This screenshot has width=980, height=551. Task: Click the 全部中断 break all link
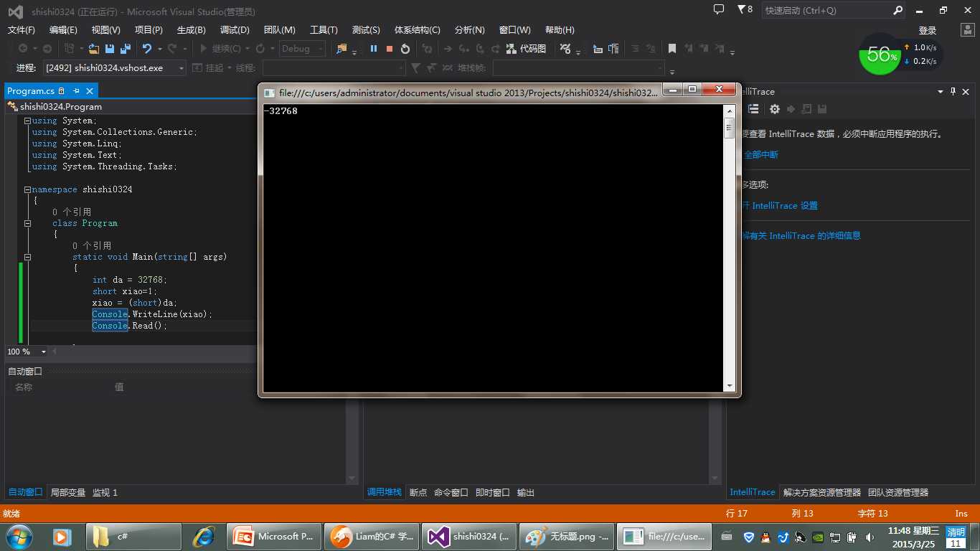click(760, 154)
